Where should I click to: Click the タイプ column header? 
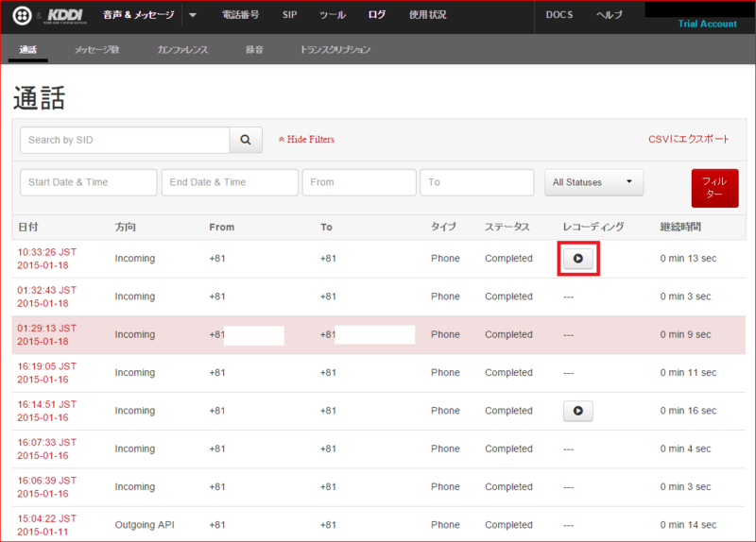[443, 227]
